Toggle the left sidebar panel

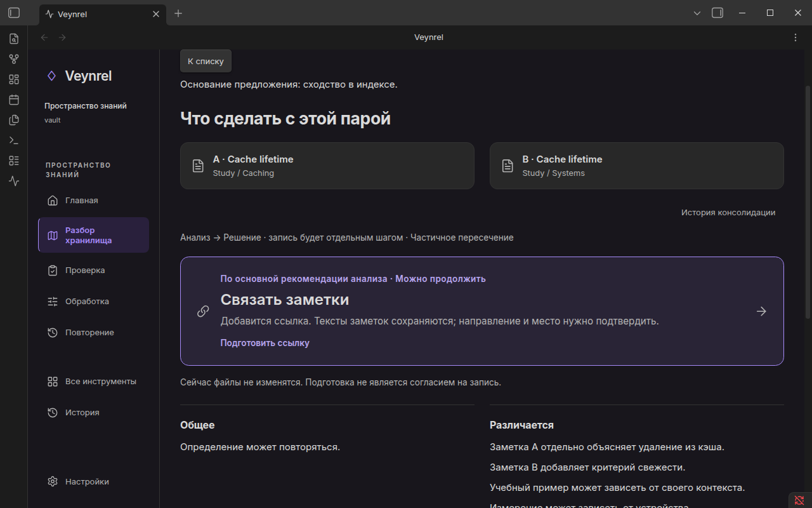coord(14,13)
